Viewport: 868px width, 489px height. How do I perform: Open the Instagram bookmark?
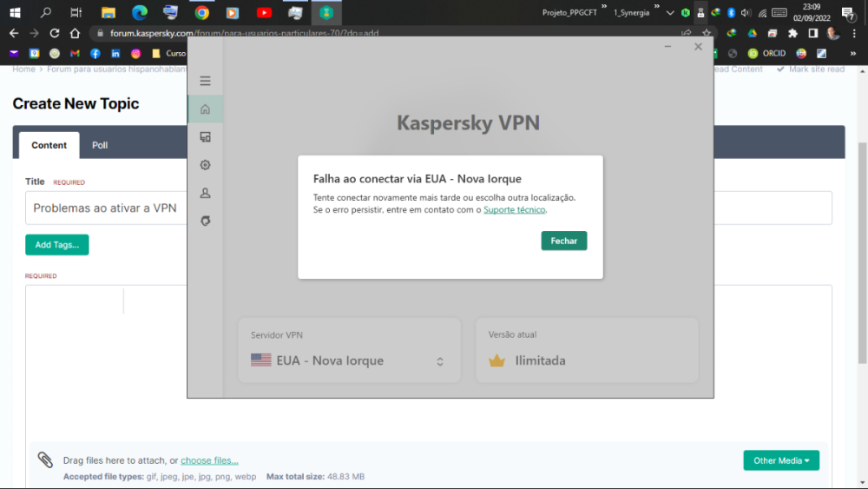(x=135, y=53)
